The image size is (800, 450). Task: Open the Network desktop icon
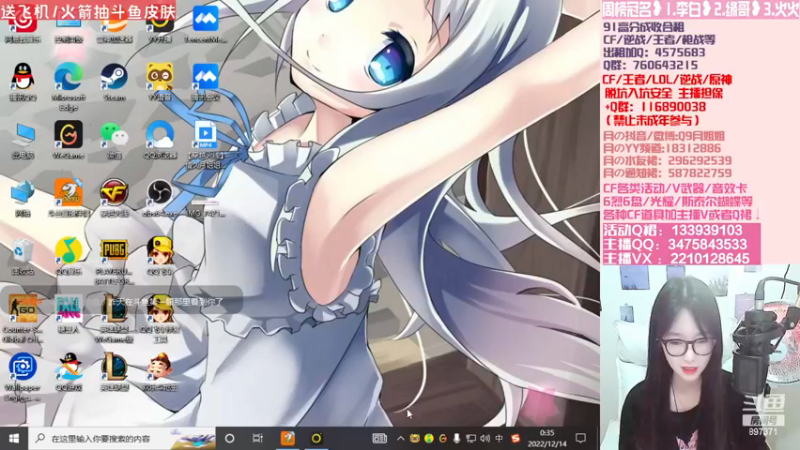[x=23, y=193]
